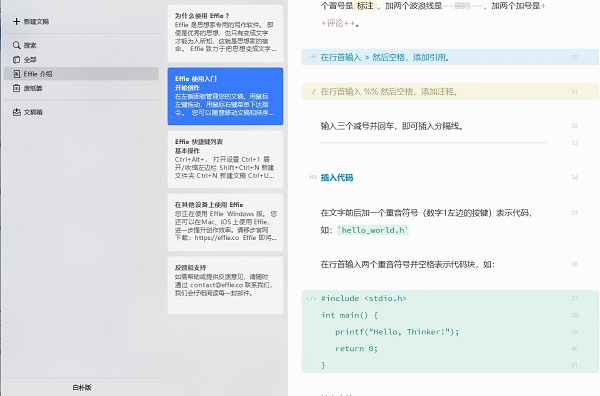The image size is (600, 396).
Task: Open the Effie 快捷键列表 card
Action: [225, 159]
